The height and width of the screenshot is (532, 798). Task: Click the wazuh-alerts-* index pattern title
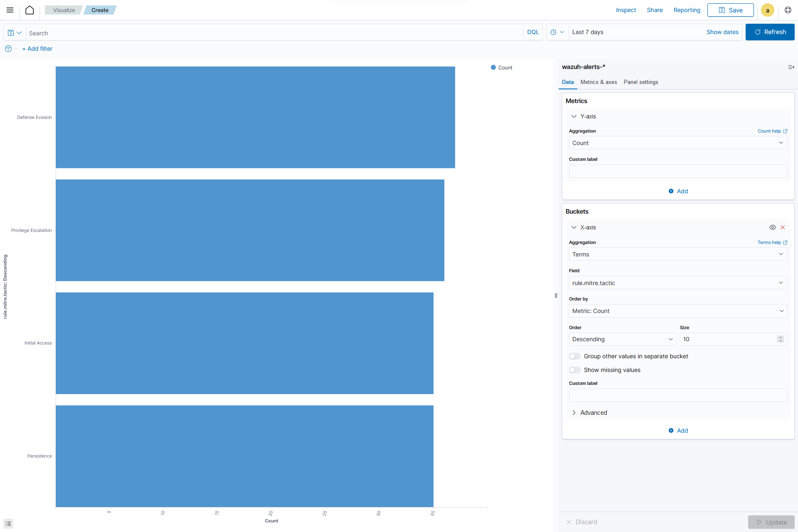[584, 67]
